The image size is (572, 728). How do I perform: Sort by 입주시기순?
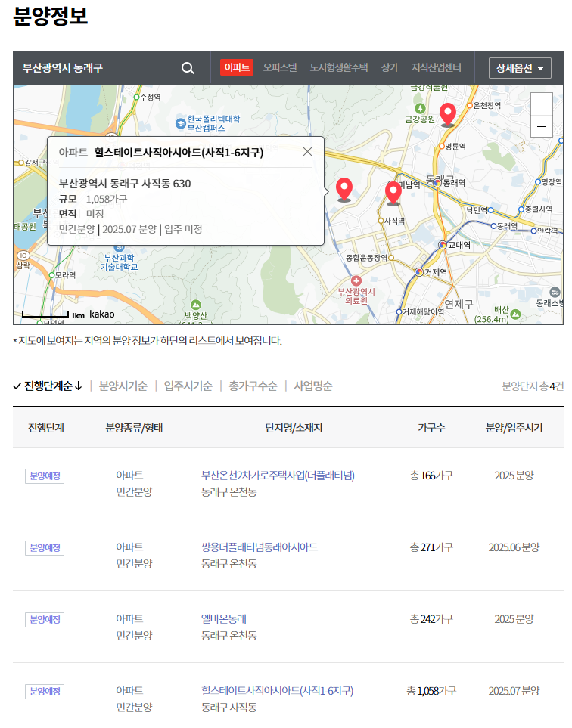(x=188, y=386)
